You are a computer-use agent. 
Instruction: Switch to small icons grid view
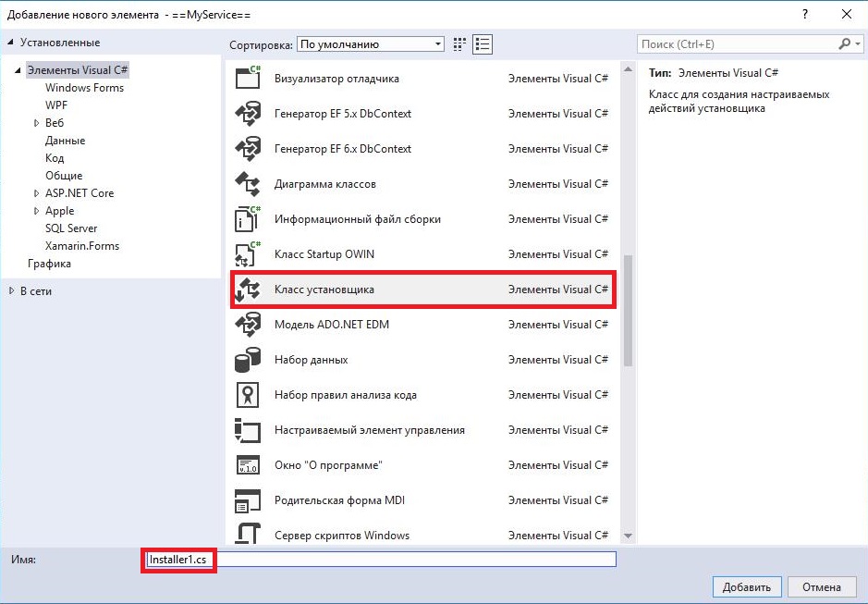point(459,44)
